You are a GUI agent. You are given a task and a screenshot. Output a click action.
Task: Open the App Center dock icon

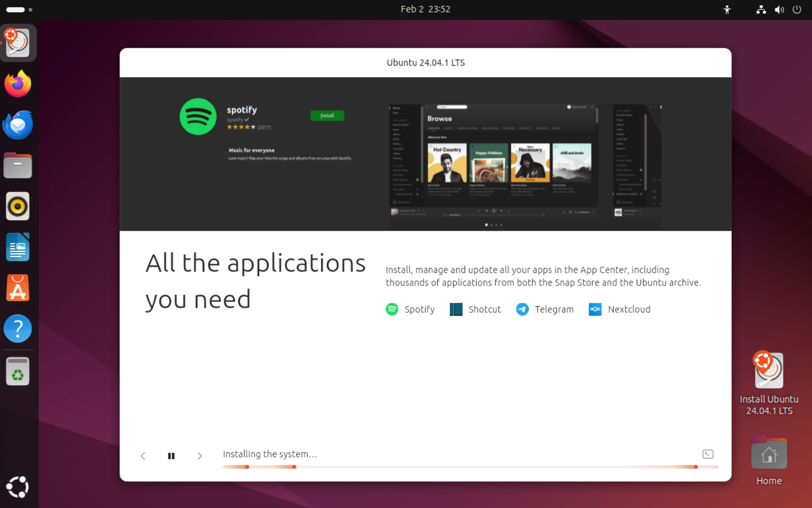click(18, 288)
